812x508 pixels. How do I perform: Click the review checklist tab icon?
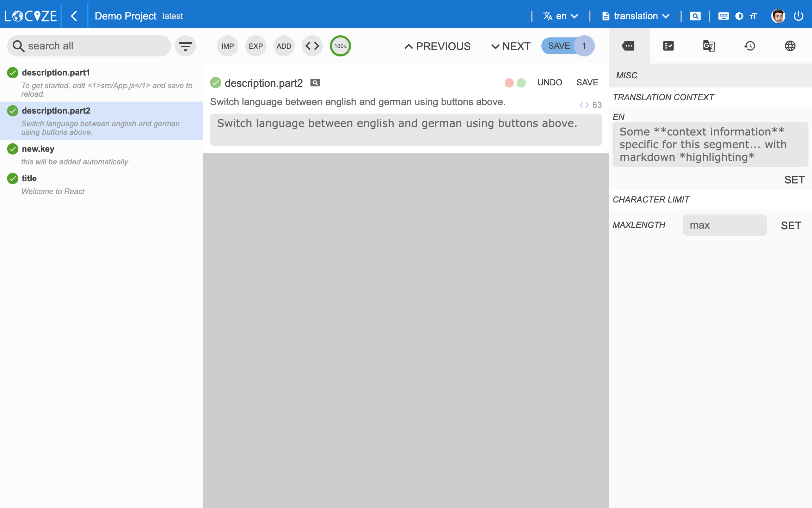point(668,46)
